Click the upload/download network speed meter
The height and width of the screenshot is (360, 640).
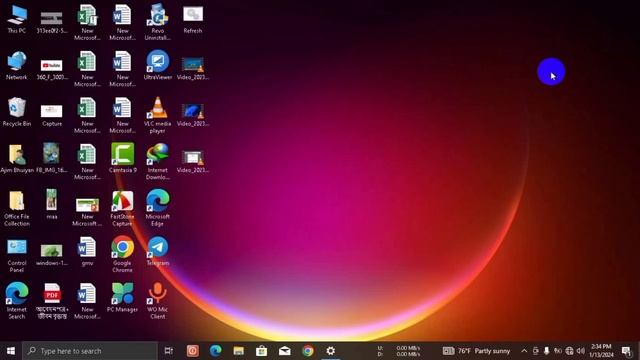[x=399, y=351]
